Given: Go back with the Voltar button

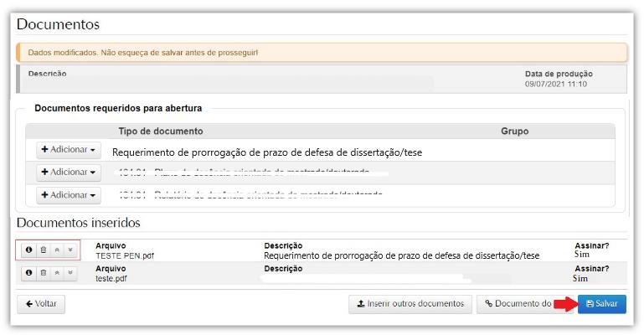Looking at the screenshot, I should point(41,304).
